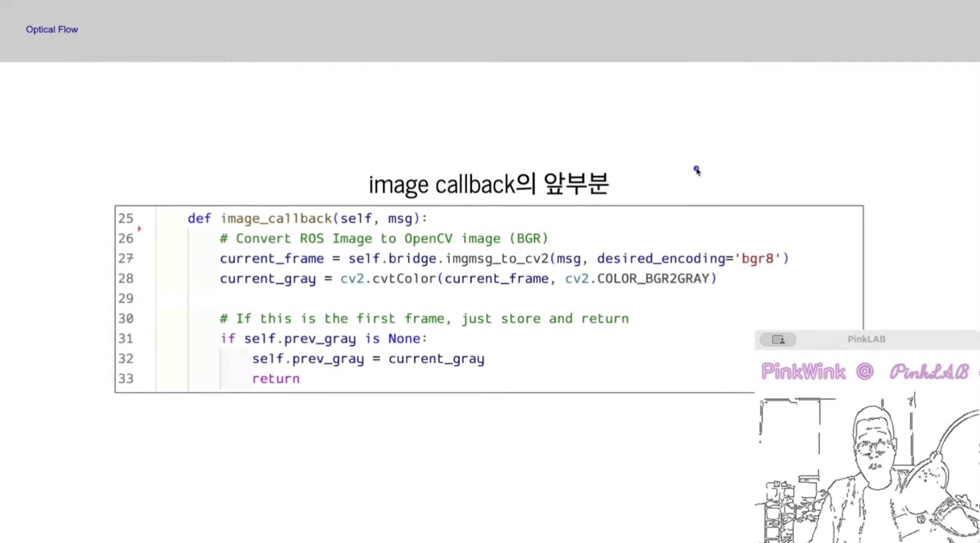The height and width of the screenshot is (543, 980).
Task: Click the edge-detected webcam video feed
Action: click(866, 468)
